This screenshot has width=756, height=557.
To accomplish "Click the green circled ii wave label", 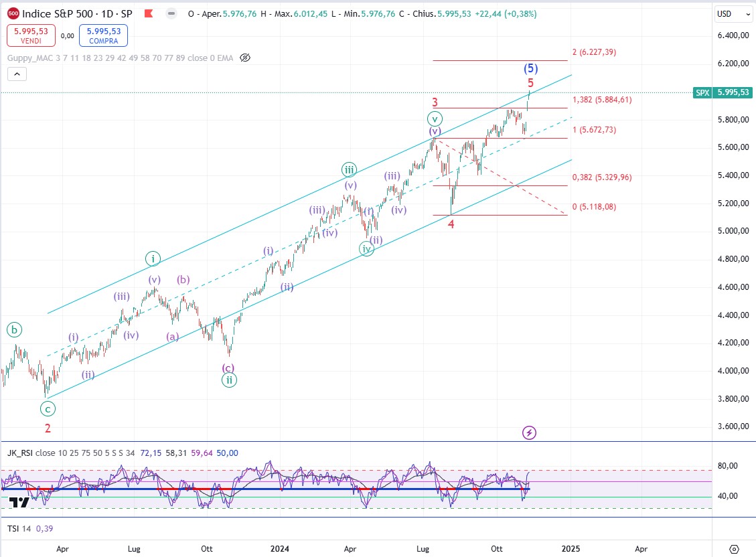I will point(230,380).
